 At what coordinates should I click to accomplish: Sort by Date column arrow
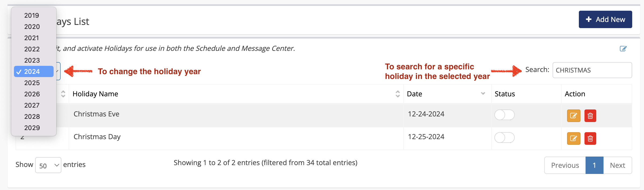click(x=483, y=94)
